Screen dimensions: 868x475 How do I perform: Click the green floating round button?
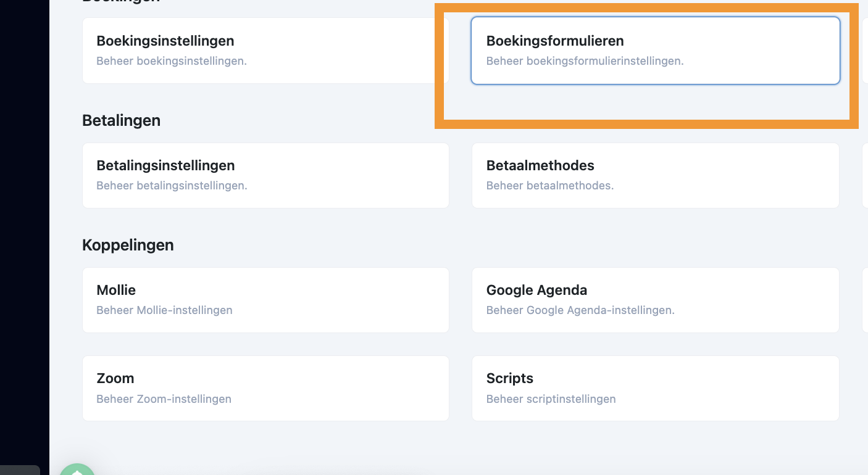click(77, 469)
